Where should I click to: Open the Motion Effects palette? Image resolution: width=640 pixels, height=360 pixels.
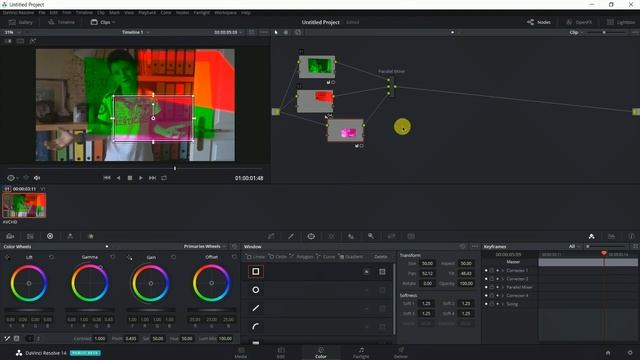point(91,236)
